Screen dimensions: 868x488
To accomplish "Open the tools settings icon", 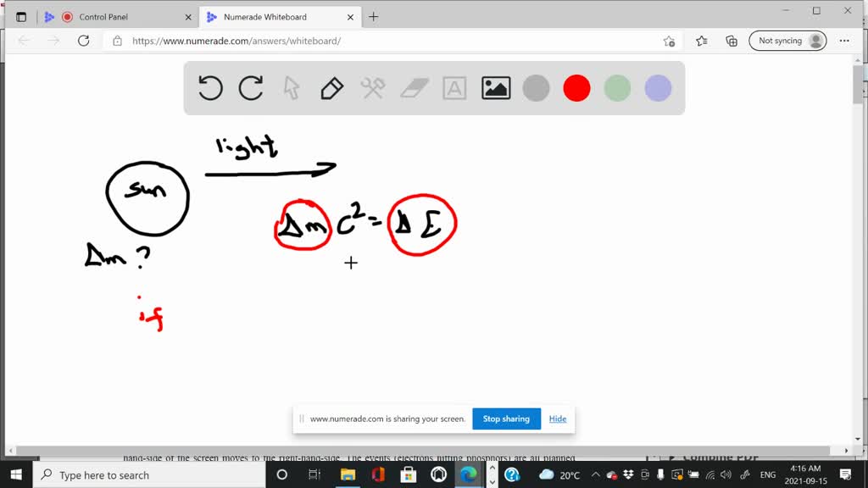I will (373, 88).
